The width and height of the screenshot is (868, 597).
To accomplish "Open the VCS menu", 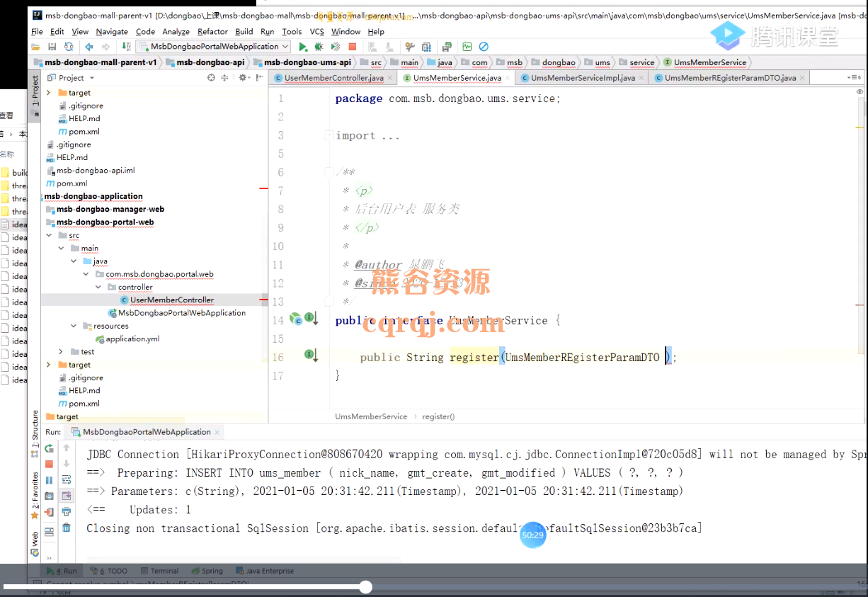I will pos(316,31).
